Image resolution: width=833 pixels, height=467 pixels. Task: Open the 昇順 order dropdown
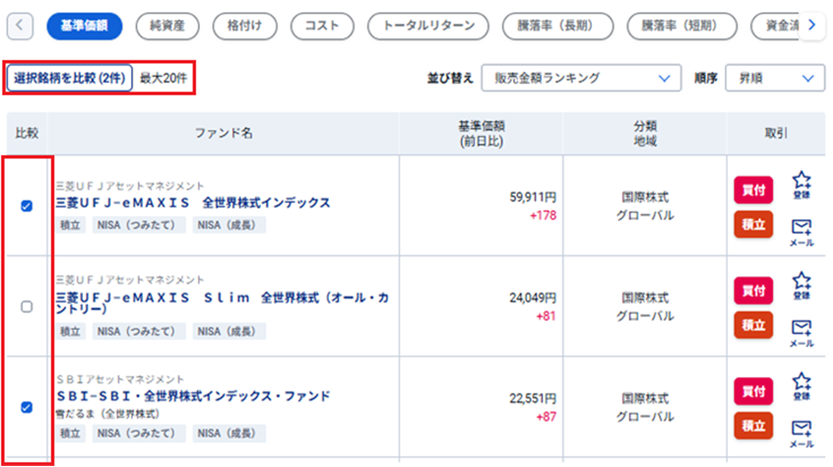tap(775, 78)
